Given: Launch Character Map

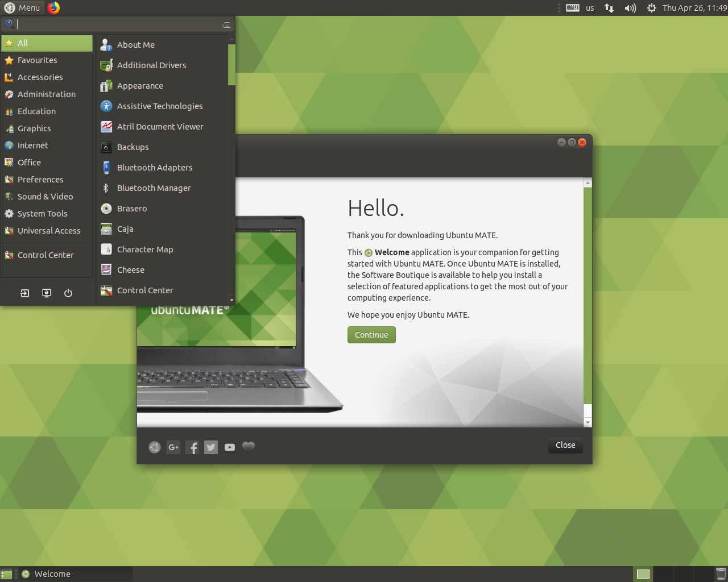Looking at the screenshot, I should point(162,250).
